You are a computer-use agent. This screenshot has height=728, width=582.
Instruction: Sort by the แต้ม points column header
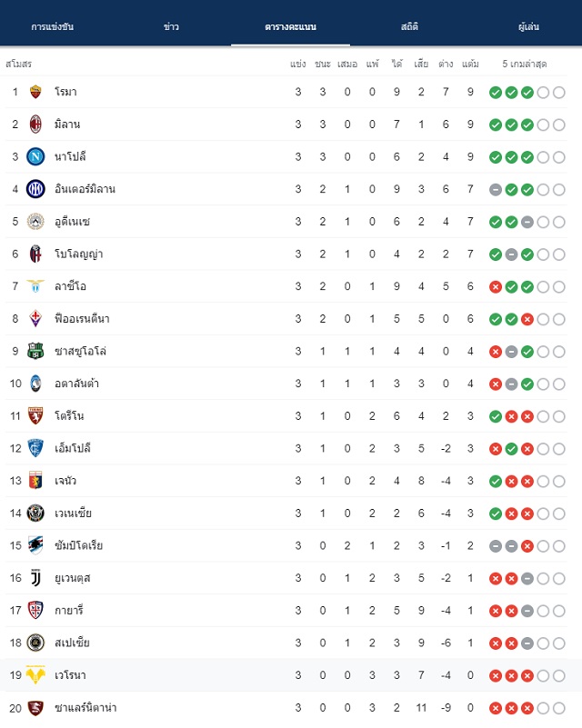click(x=470, y=64)
